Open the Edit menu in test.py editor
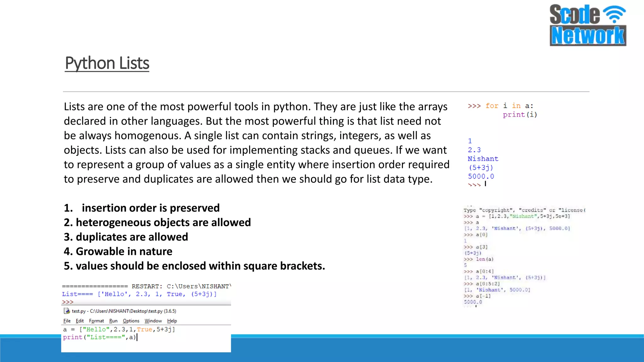 pos(80,321)
